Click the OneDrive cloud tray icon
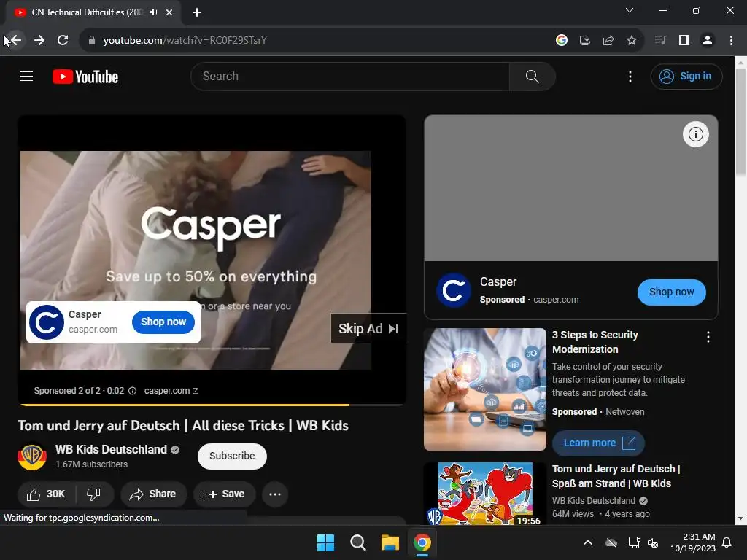Viewport: 747px width, 560px height. click(611, 542)
